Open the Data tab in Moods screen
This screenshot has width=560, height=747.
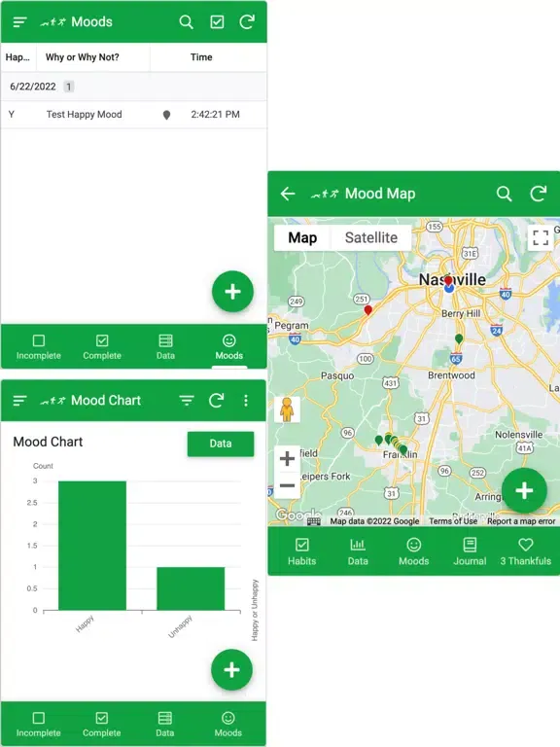165,347
